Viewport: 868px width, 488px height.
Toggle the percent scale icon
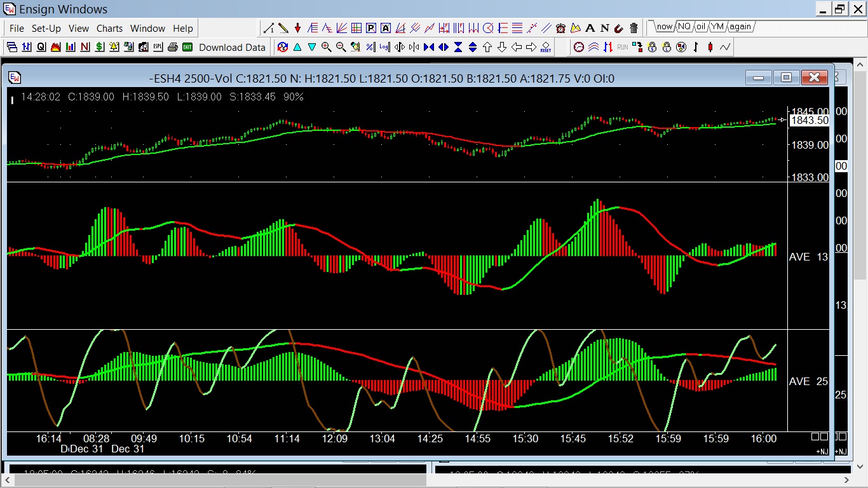[x=370, y=47]
